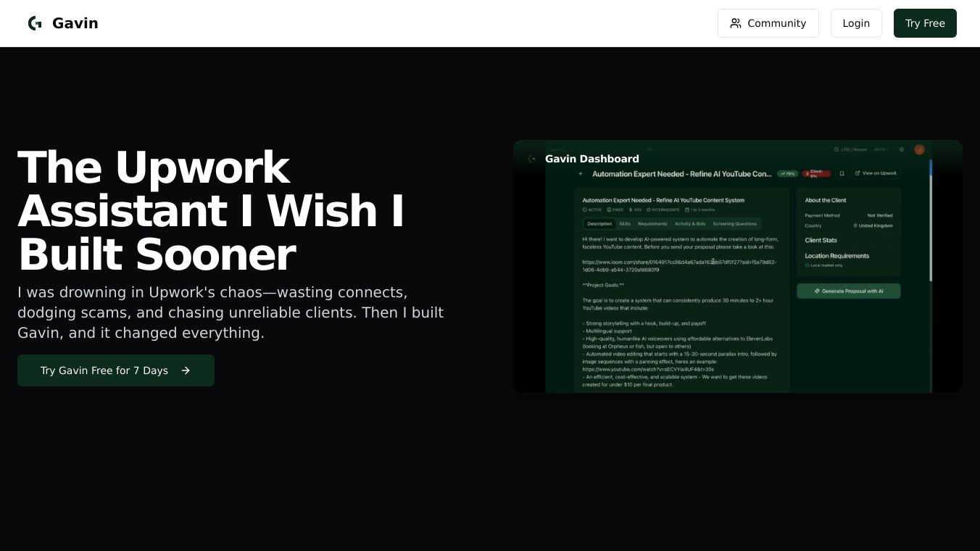Click the loom.com share link in the description
Screen dimensions: 980x551
coord(679,266)
